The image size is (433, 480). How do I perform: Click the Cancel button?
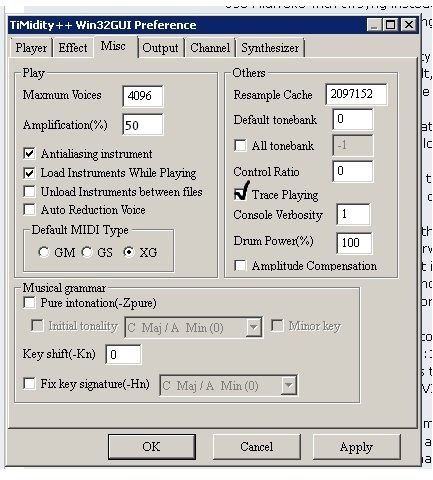click(257, 447)
